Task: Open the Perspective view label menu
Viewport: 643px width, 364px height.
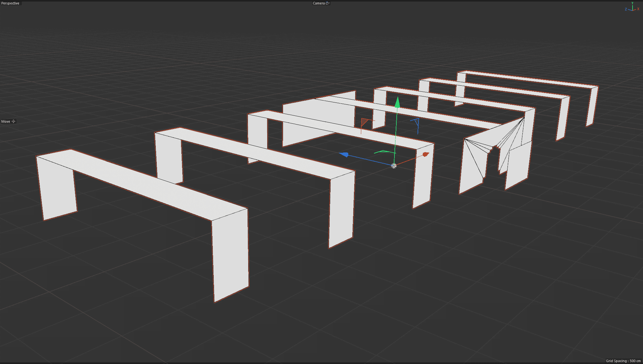Action: click(x=10, y=3)
